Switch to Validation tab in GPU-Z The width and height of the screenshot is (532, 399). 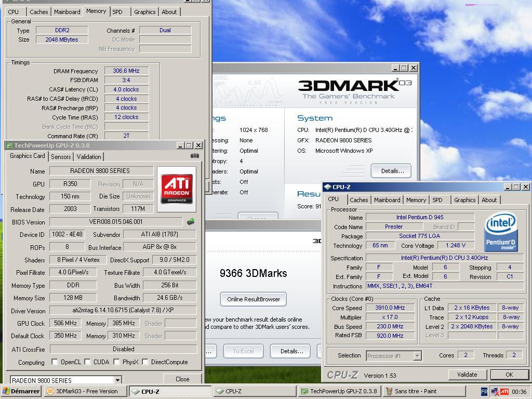point(89,157)
